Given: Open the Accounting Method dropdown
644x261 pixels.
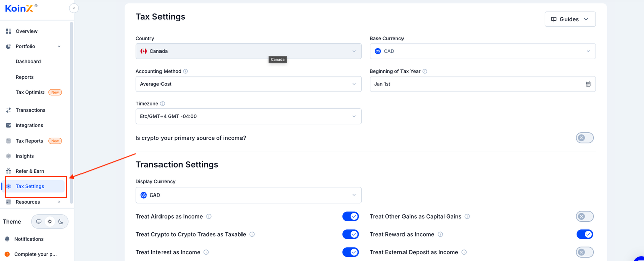Looking at the screenshot, I should click(x=248, y=84).
